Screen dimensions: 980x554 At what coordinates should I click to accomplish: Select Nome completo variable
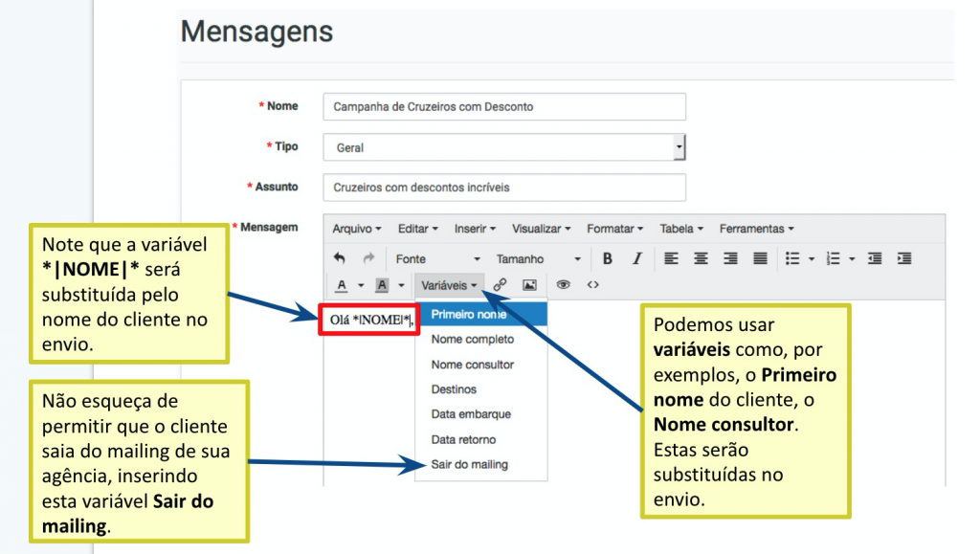[481, 339]
